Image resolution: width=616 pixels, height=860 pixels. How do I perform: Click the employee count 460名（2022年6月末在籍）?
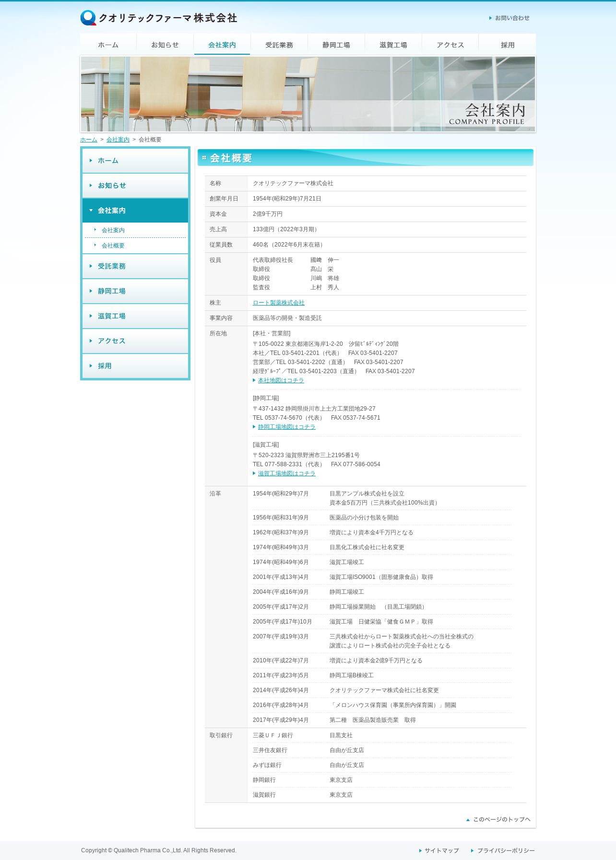tap(289, 245)
